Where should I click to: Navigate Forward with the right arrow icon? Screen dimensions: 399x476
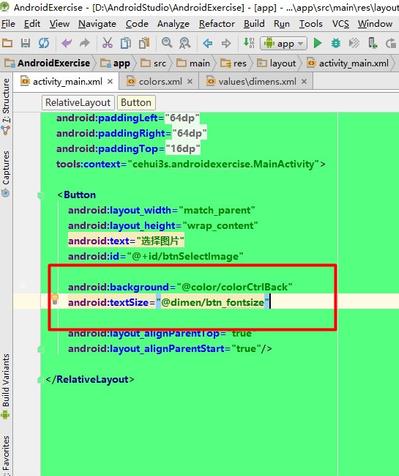pyautogui.click(x=226, y=43)
